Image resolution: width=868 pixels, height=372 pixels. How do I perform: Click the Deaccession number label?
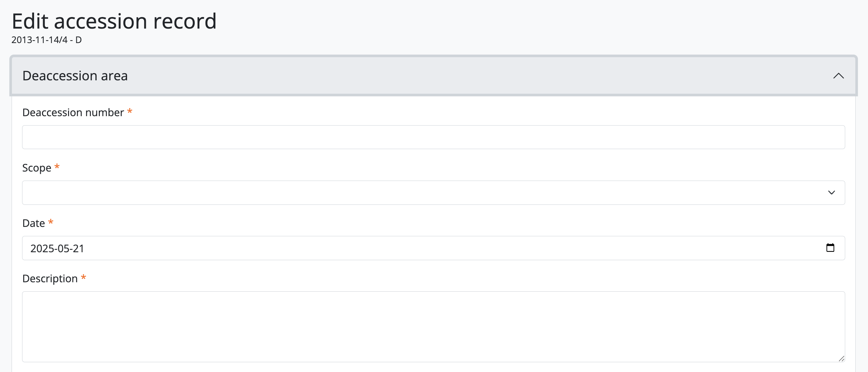[73, 113]
